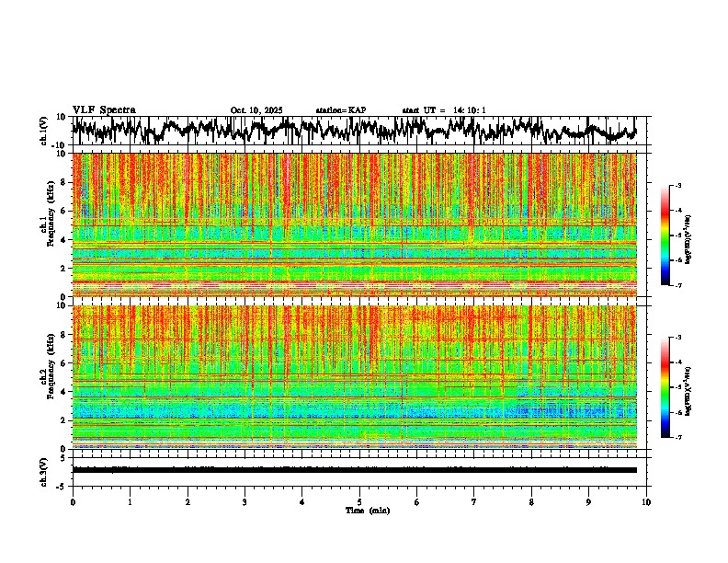Click the "-3" tick of the ch.1 colorbar
728x563 pixels.
pyautogui.click(x=678, y=186)
